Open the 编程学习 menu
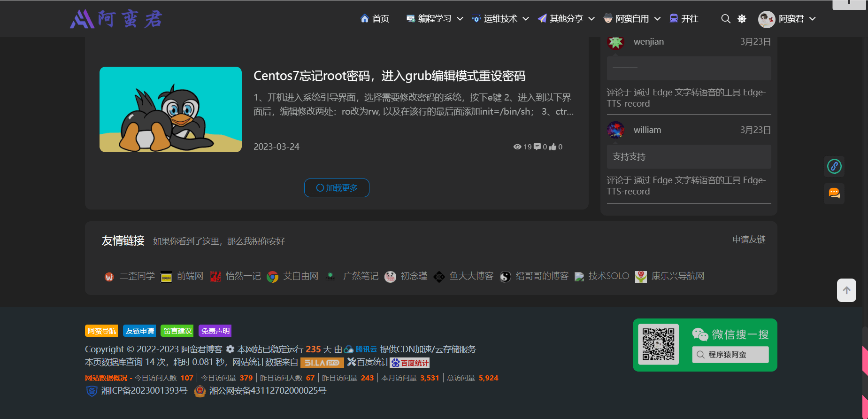The width and height of the screenshot is (868, 419). [429, 19]
